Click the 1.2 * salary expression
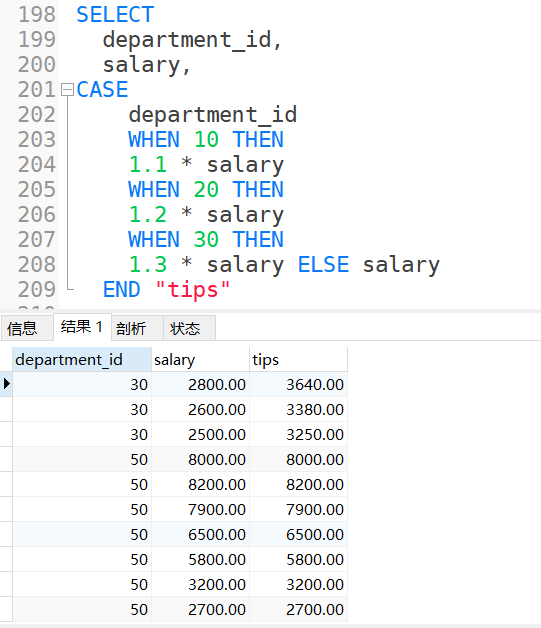Screen dimensions: 541x628 tap(206, 215)
